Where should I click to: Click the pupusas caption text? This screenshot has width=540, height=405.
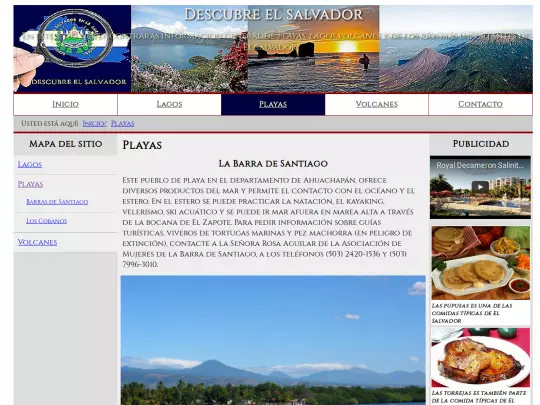point(472,313)
